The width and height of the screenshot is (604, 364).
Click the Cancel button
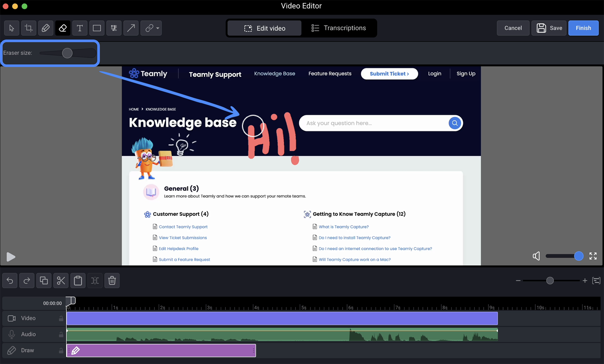(513, 28)
